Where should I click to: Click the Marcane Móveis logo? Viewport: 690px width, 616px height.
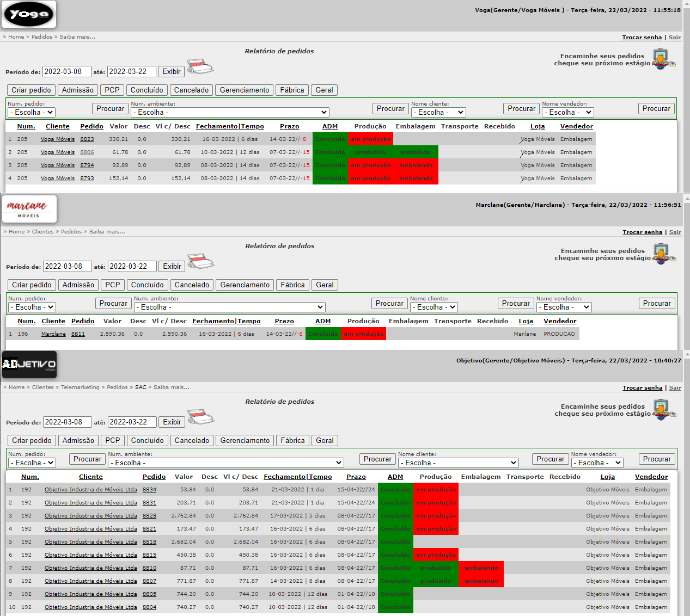[29, 210]
